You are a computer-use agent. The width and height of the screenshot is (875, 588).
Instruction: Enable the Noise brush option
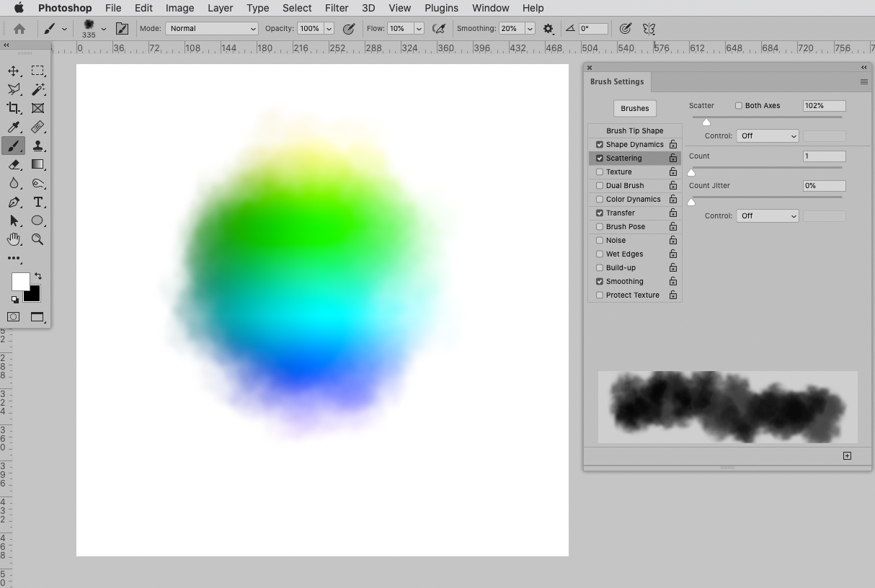[599, 240]
